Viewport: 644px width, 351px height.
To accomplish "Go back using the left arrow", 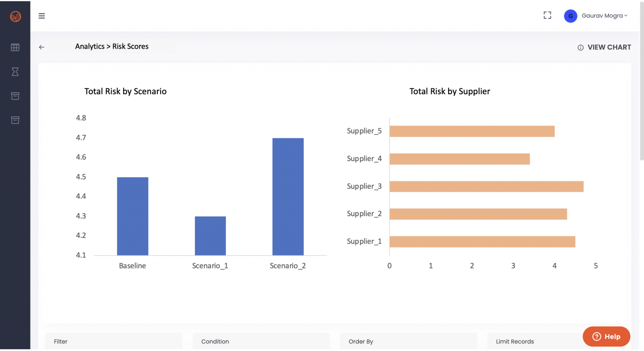I will click(42, 47).
